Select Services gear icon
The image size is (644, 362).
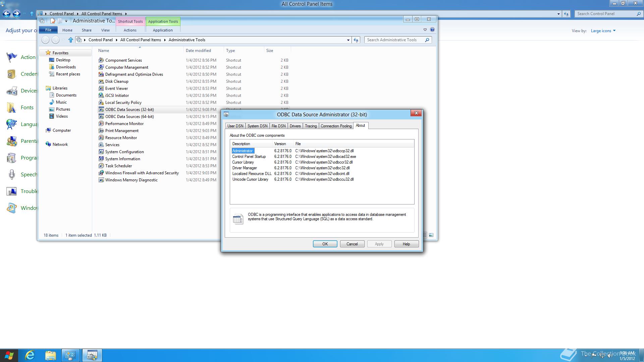[101, 145]
